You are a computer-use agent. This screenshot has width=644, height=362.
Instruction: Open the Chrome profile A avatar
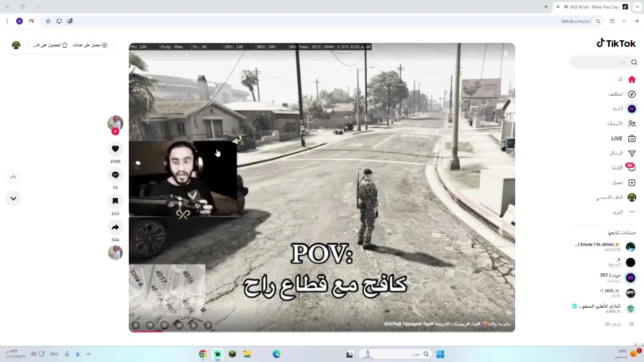20,21
